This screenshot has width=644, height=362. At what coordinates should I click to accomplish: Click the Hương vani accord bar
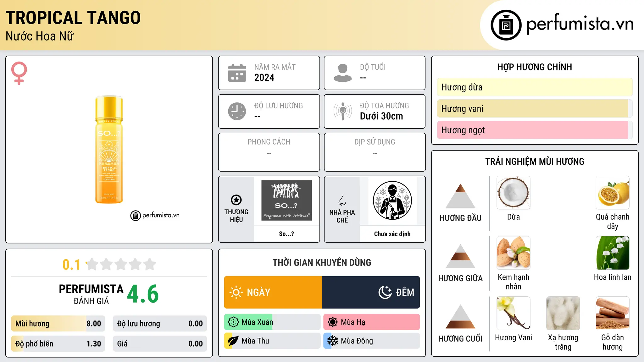535,108
